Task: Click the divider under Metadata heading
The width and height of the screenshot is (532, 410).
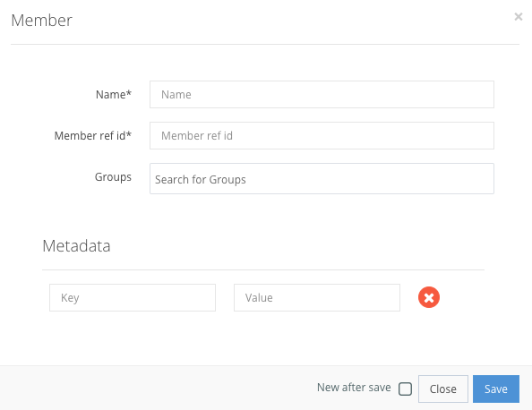Action: [x=263, y=270]
